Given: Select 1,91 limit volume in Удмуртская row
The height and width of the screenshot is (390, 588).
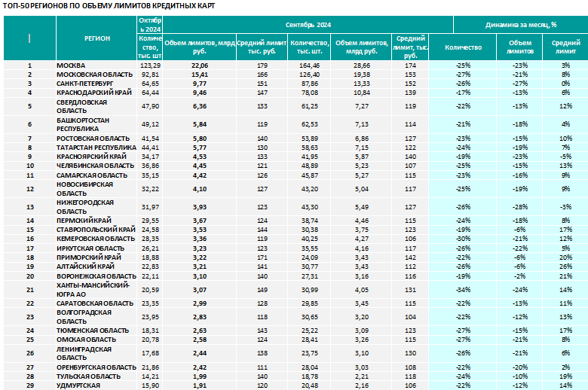Looking at the screenshot, I should pyautogui.click(x=200, y=385).
